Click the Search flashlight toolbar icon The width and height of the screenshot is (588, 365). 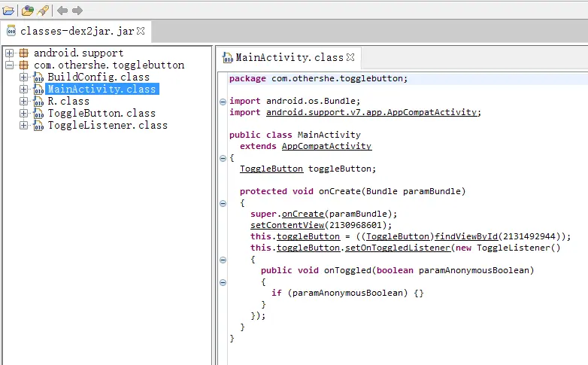pos(43,11)
